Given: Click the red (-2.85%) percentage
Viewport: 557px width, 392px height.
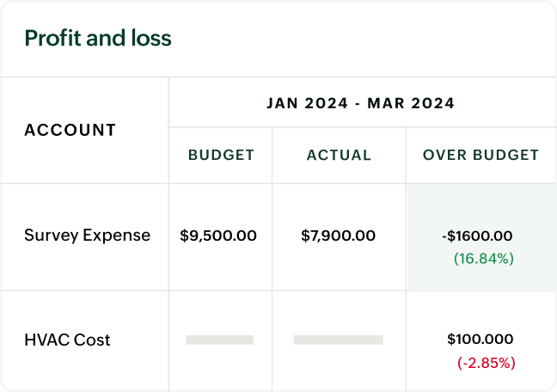Looking at the screenshot, I should point(486,363).
